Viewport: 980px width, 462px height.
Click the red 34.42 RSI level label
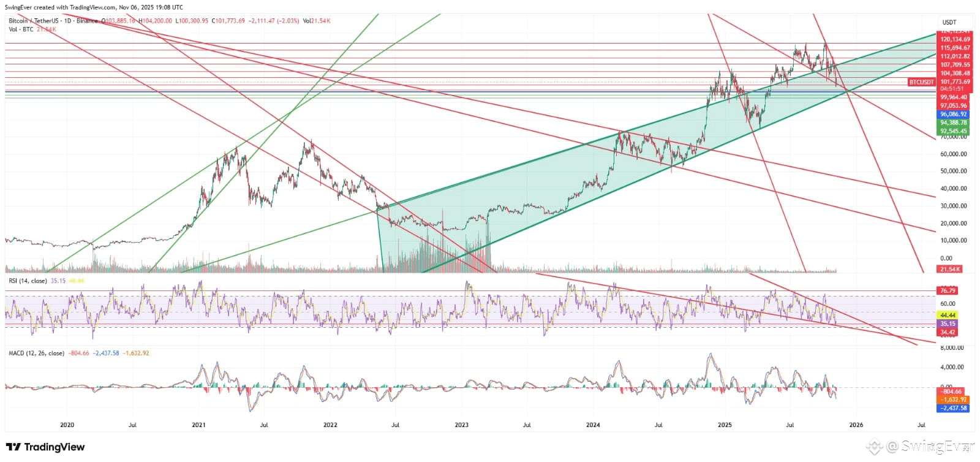click(948, 332)
